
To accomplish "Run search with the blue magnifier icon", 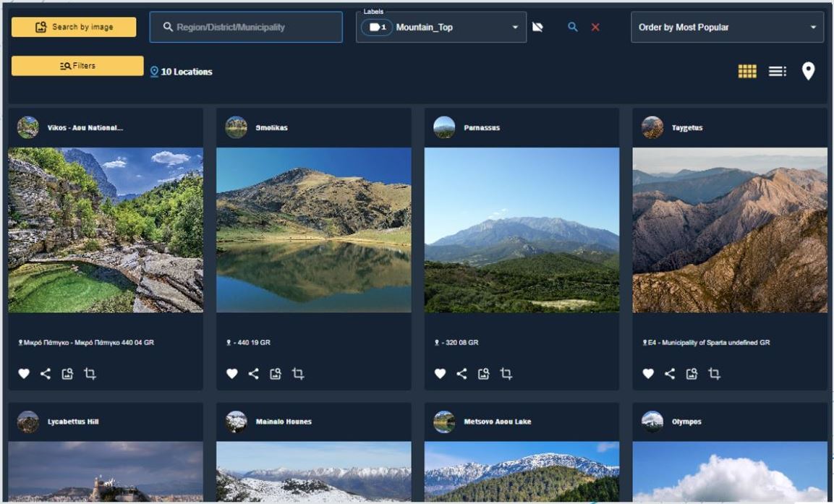I will (x=573, y=27).
